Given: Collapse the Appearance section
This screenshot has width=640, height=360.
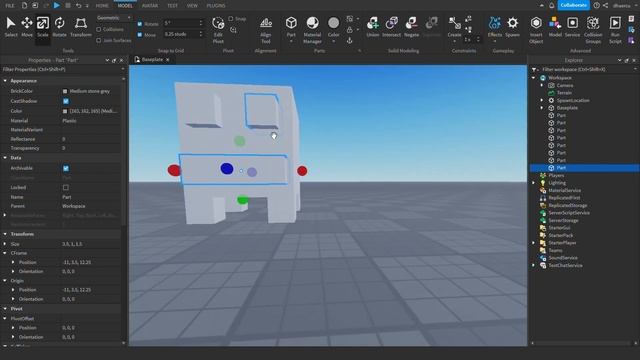Looking at the screenshot, I should coord(5,81).
